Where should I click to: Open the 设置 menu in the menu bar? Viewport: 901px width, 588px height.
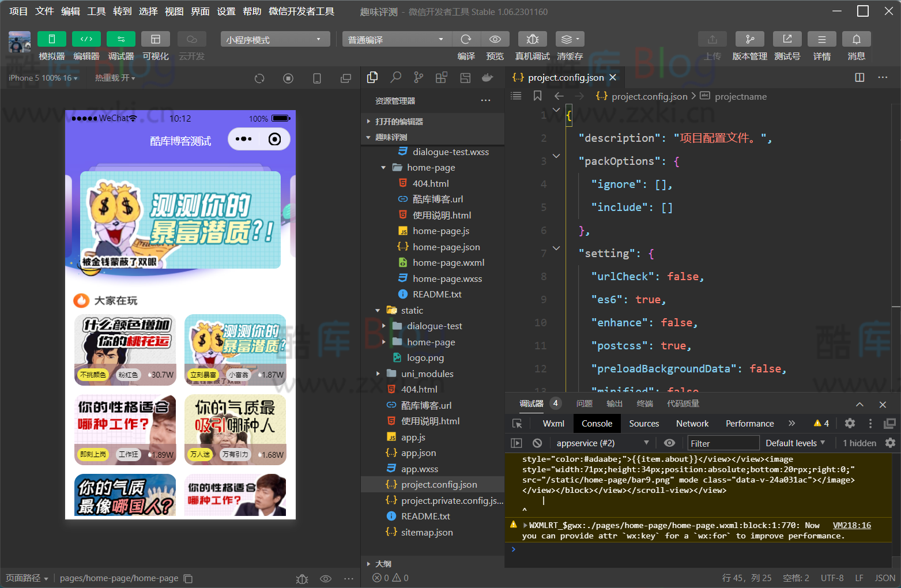click(x=226, y=11)
